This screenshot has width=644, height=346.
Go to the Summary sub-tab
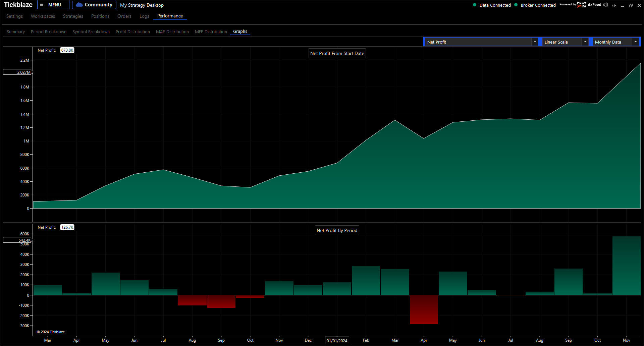click(16, 32)
